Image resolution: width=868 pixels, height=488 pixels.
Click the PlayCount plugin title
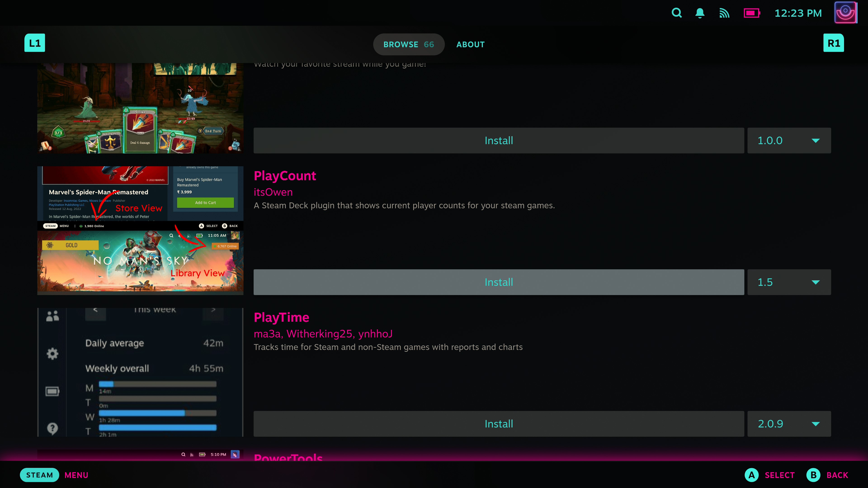(285, 176)
